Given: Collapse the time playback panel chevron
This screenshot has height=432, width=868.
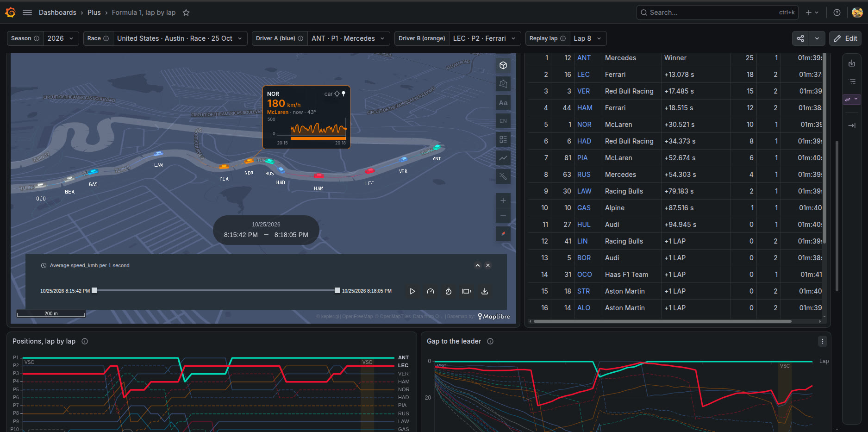Looking at the screenshot, I should [x=478, y=265].
